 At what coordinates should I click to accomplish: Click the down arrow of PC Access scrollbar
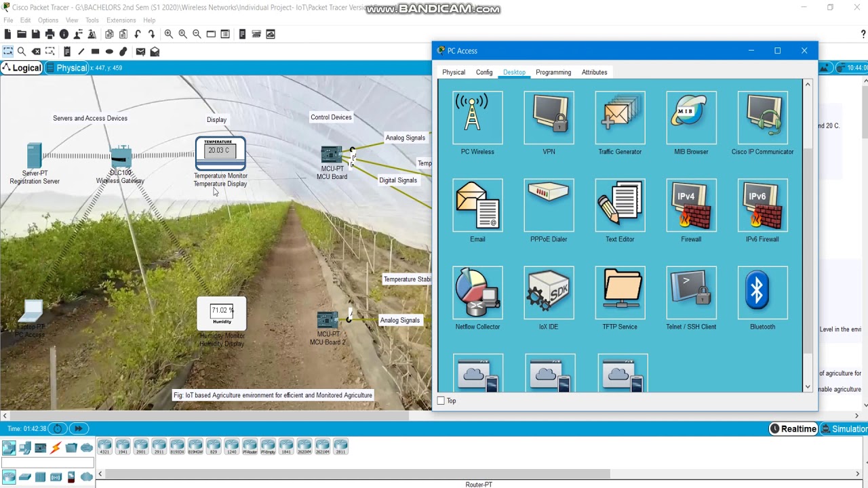pyautogui.click(x=807, y=387)
